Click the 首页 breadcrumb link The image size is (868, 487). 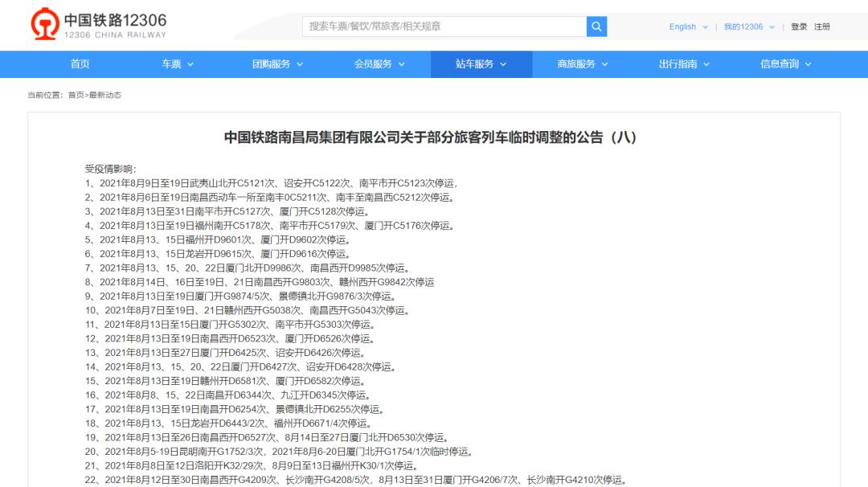pos(76,96)
